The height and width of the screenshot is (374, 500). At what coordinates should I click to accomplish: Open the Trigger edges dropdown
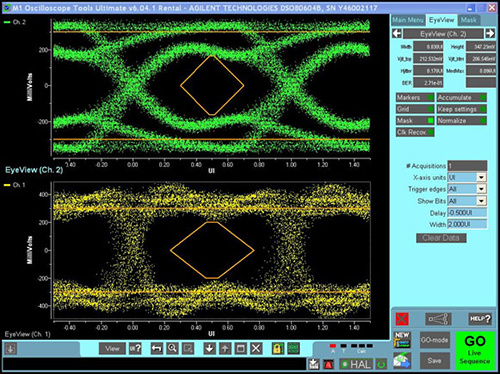481,189
